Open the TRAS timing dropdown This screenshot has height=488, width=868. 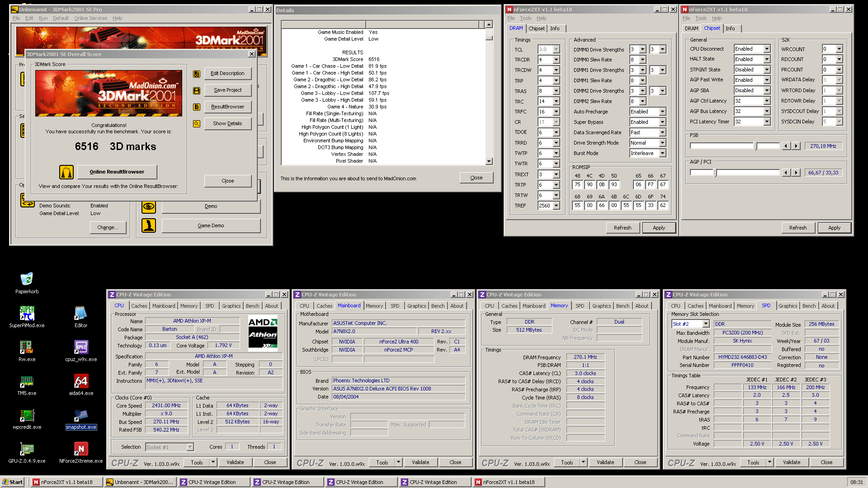pos(556,91)
